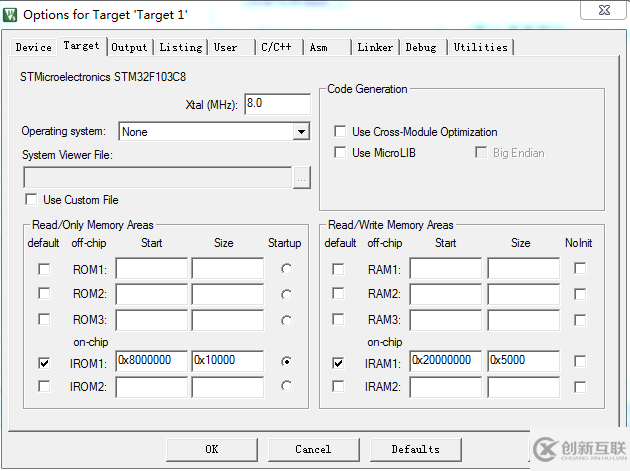630x471 pixels.
Task: Select ROM2 as Startup region
Action: pyautogui.click(x=286, y=295)
